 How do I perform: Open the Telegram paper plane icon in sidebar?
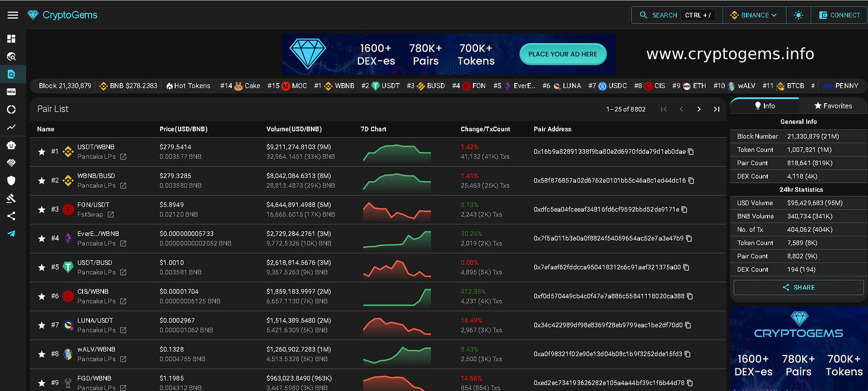point(11,234)
